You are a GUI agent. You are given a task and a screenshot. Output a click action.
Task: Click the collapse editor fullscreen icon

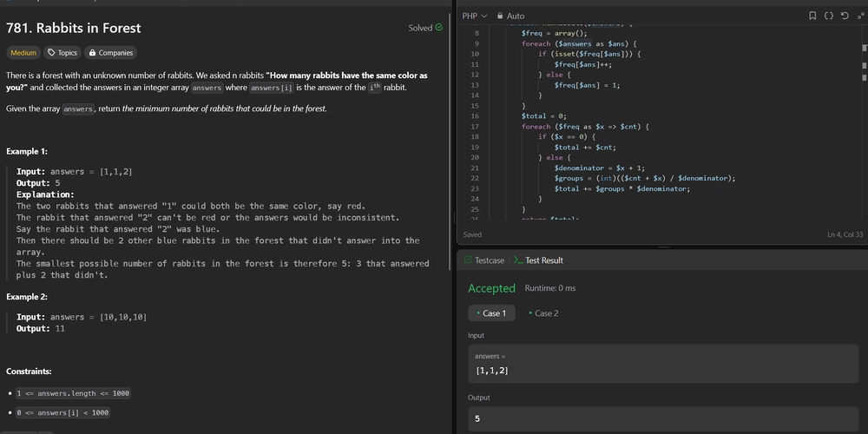click(x=860, y=16)
